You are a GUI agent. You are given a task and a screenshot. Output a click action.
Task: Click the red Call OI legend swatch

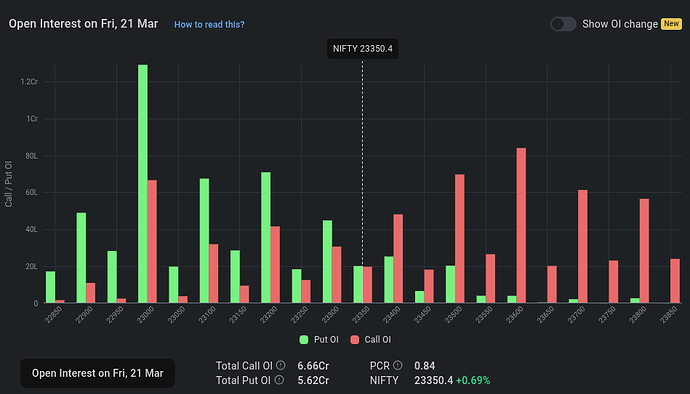pyautogui.click(x=355, y=339)
